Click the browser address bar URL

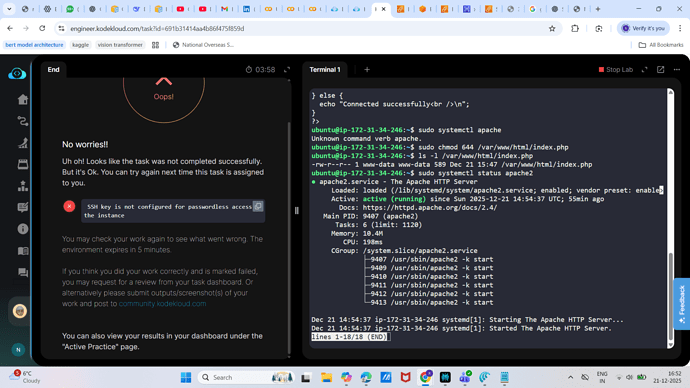(157, 29)
